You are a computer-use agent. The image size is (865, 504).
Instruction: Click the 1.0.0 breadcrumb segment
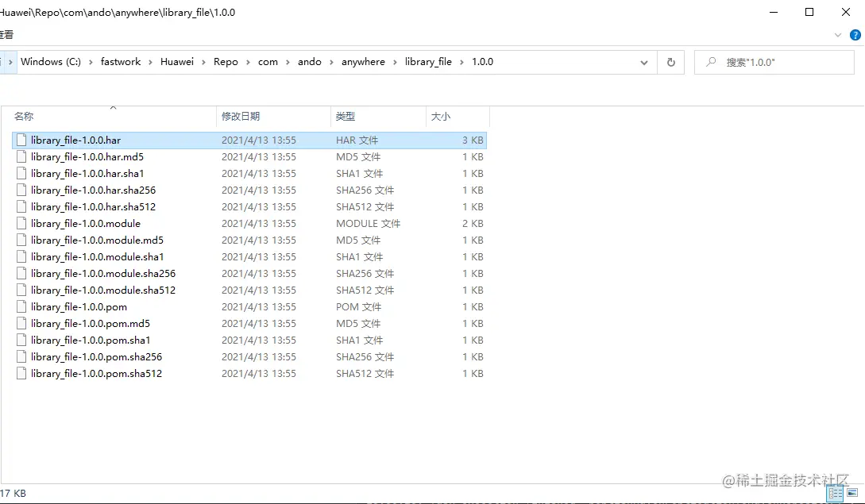[482, 62]
